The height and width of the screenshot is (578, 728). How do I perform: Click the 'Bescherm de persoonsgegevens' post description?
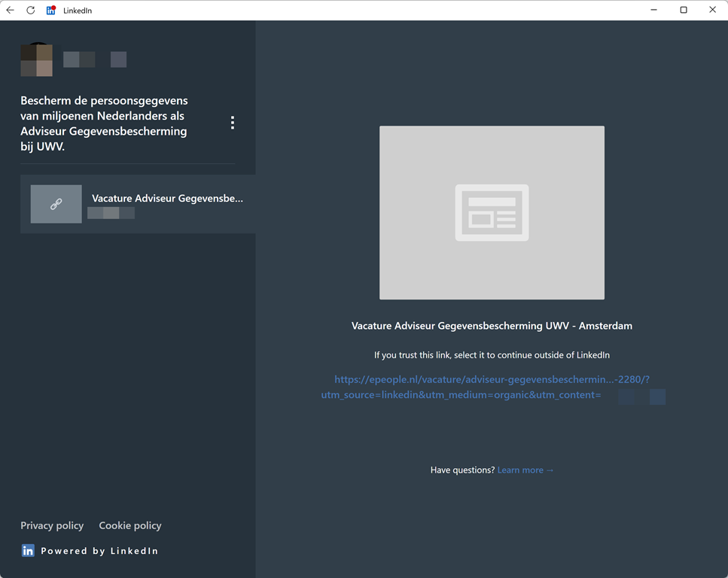click(104, 123)
